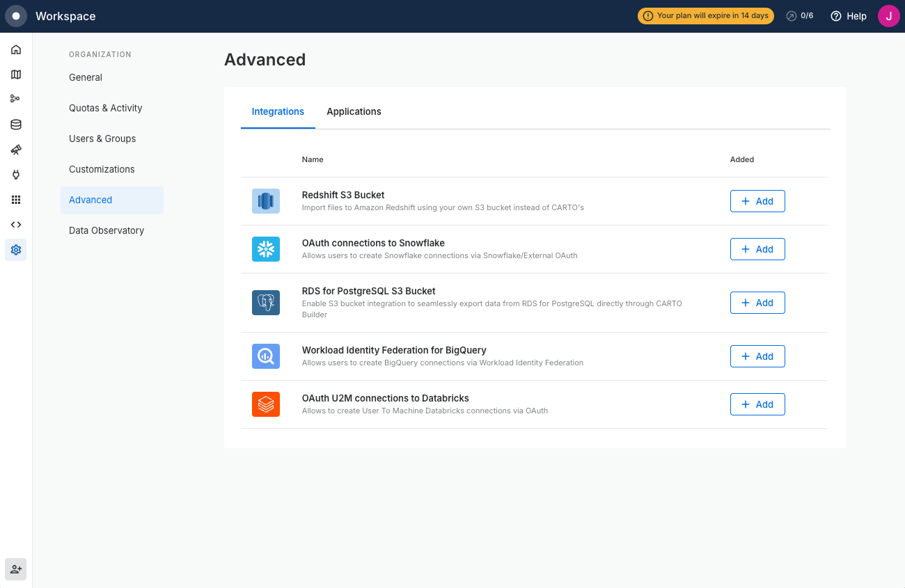
Task: Add OAuth connections to Snowflake
Action: coord(757,249)
